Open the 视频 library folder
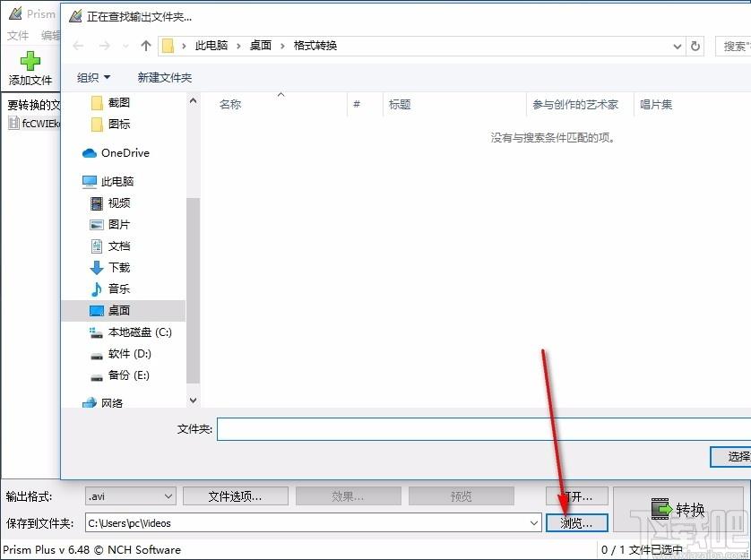 point(110,203)
